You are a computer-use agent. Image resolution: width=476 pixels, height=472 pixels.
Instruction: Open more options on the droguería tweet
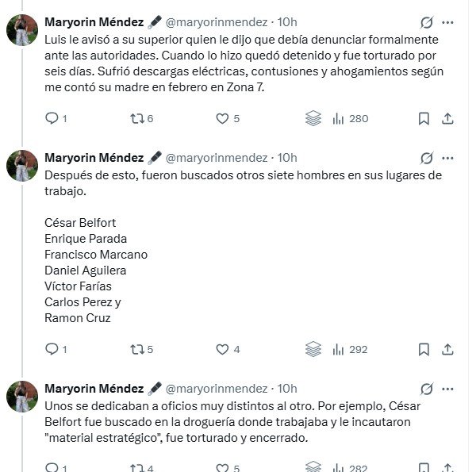[447, 389]
